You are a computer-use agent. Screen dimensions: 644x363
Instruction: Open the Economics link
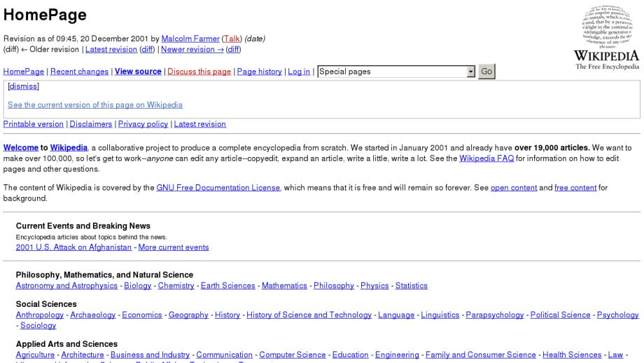coord(142,315)
